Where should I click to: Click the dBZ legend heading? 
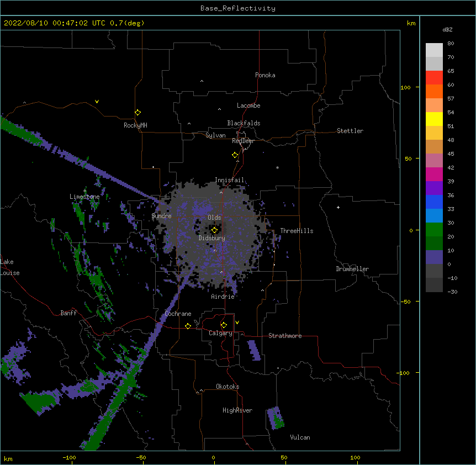click(x=447, y=30)
